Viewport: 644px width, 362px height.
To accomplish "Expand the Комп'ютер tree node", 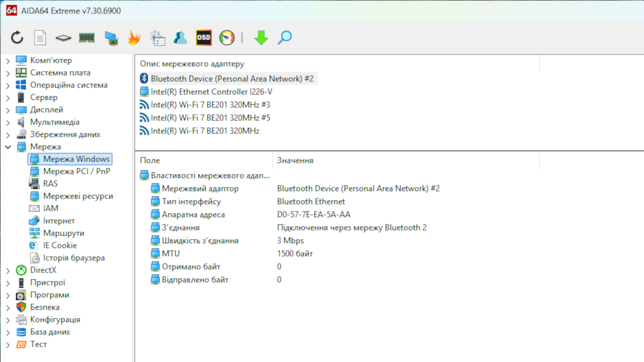I will tap(8, 61).
